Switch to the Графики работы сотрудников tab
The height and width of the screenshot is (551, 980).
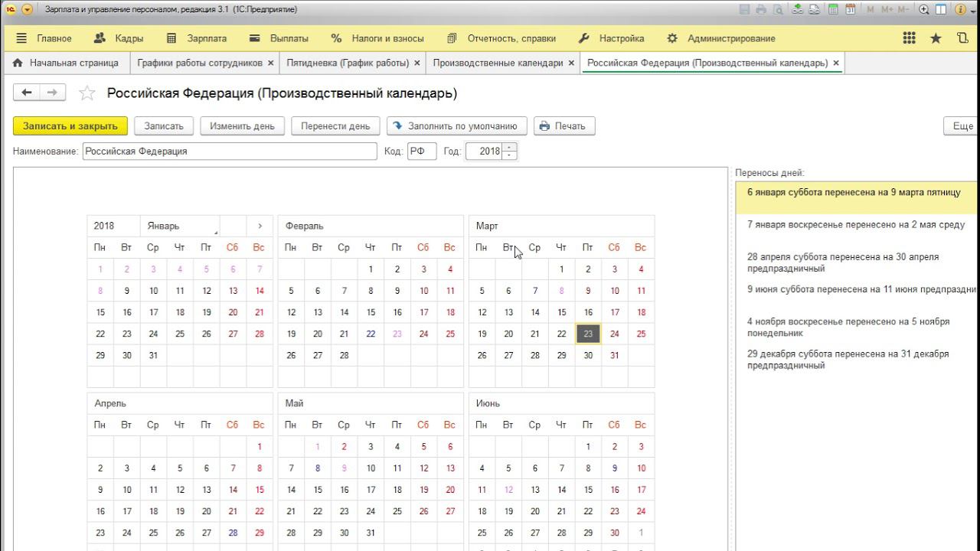tap(199, 63)
